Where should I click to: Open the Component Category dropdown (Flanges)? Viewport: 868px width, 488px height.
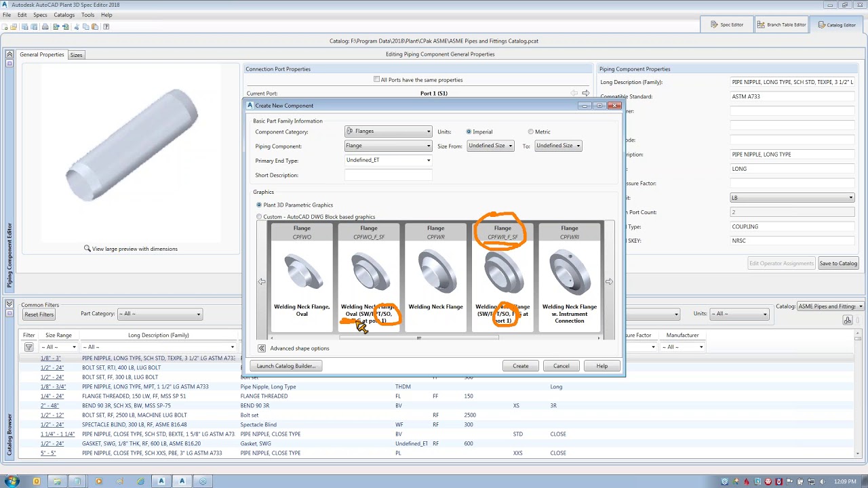(x=388, y=131)
